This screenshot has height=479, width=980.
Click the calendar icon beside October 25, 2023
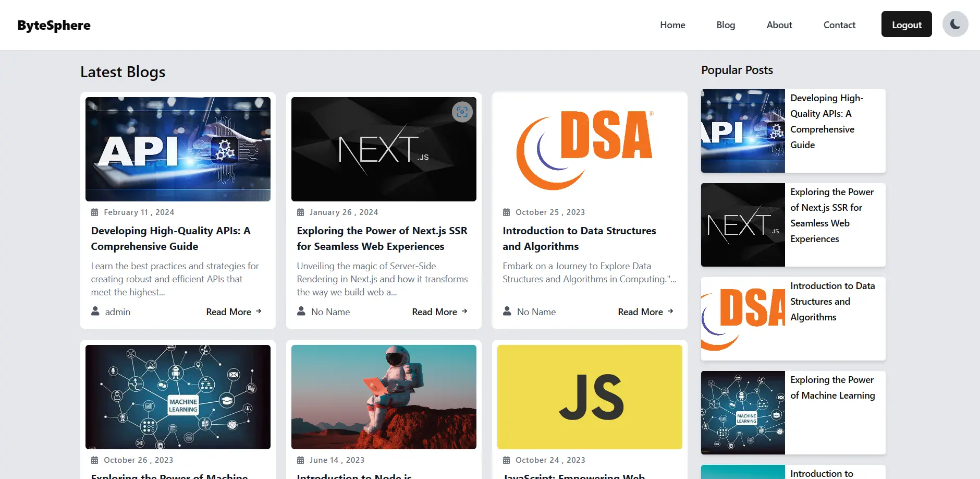(x=506, y=212)
